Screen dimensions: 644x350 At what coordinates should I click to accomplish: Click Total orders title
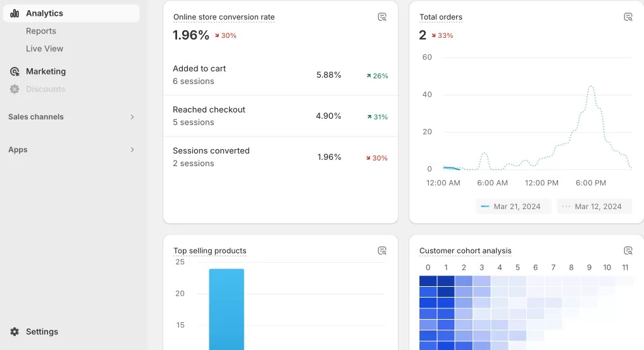(x=441, y=17)
